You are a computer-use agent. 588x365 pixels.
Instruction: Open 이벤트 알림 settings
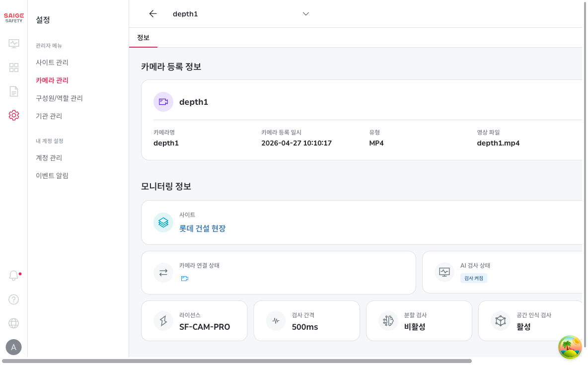[52, 176]
